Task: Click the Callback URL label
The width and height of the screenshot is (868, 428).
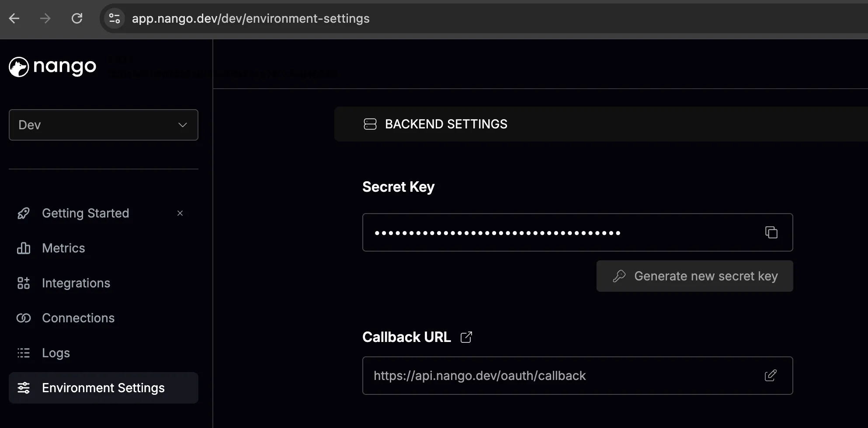Action: click(x=407, y=337)
